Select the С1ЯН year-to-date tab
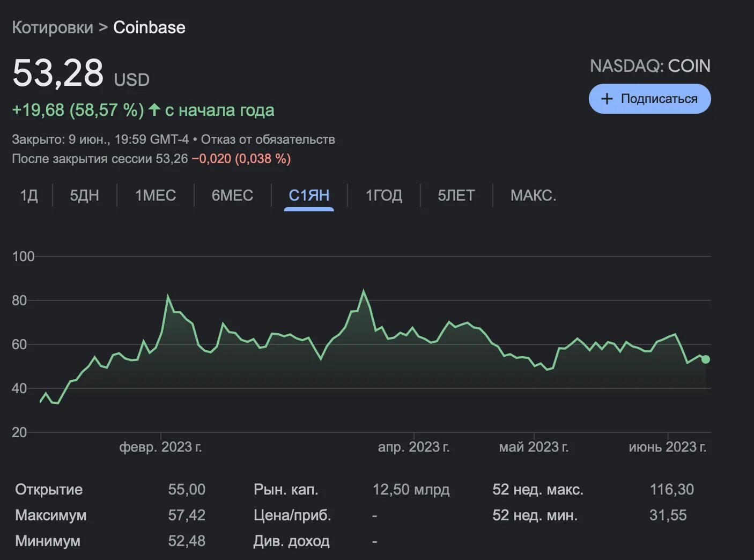Viewport: 754px width, 560px height. (x=309, y=195)
